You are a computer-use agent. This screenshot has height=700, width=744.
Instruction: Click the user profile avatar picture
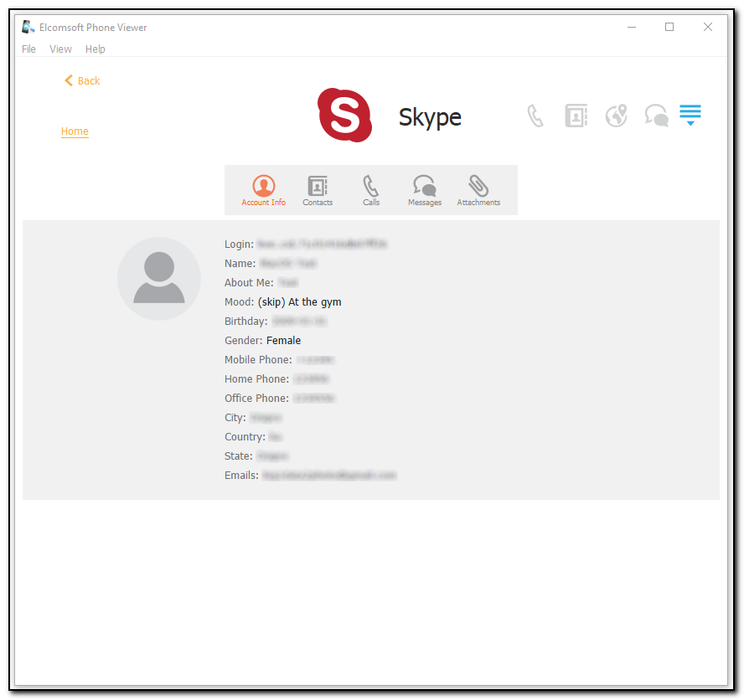click(x=158, y=279)
